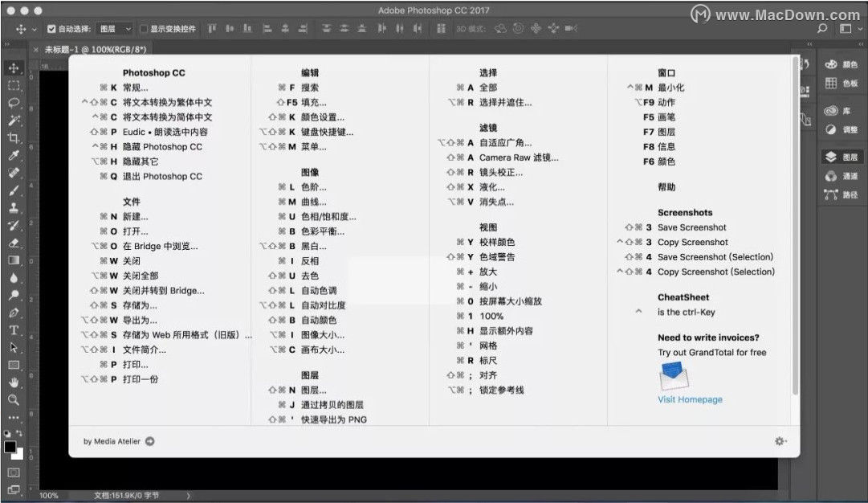
Task: Expand the Move tool preset picker arrow
Action: (35, 29)
